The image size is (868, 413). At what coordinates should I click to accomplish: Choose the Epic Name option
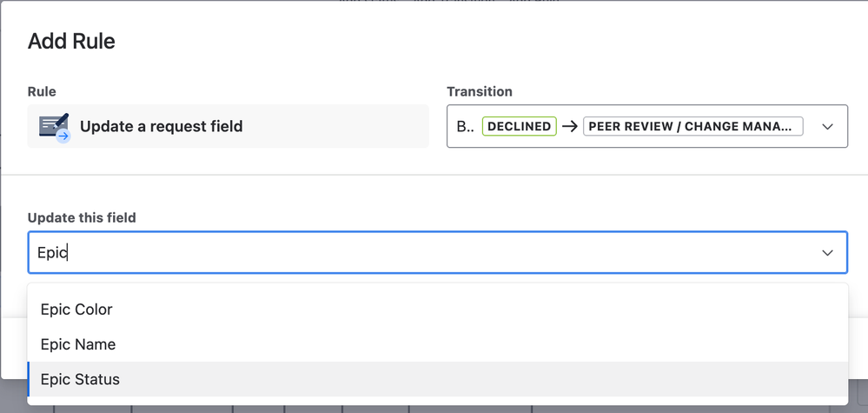point(437,344)
